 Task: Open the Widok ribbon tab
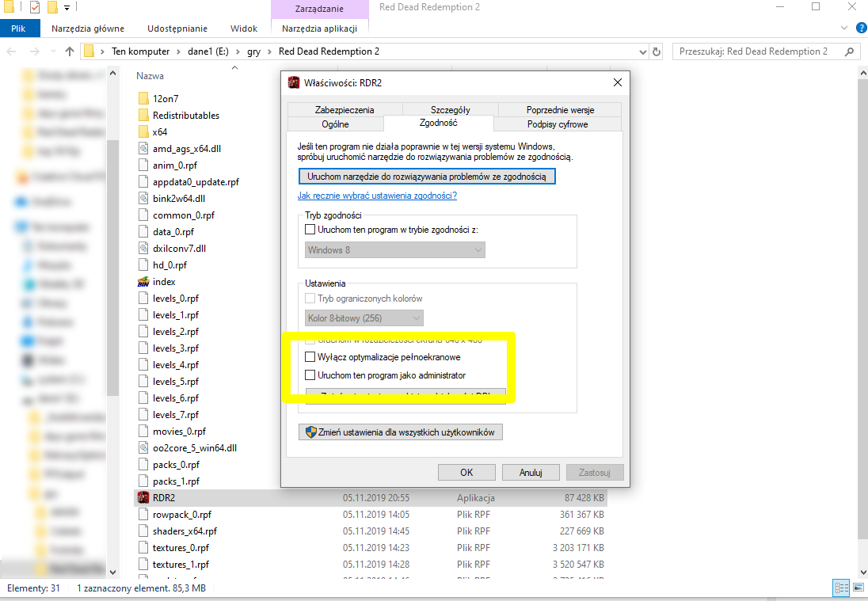[244, 29]
